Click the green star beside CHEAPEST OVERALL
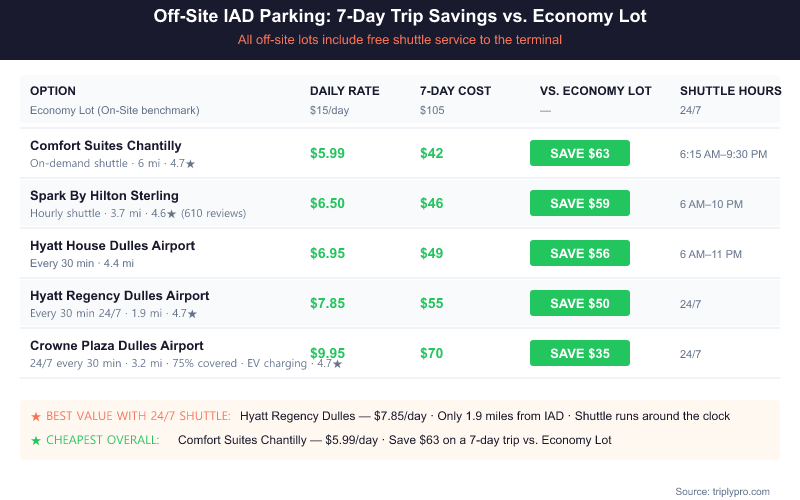This screenshot has height=500, width=800. pyautogui.click(x=36, y=440)
